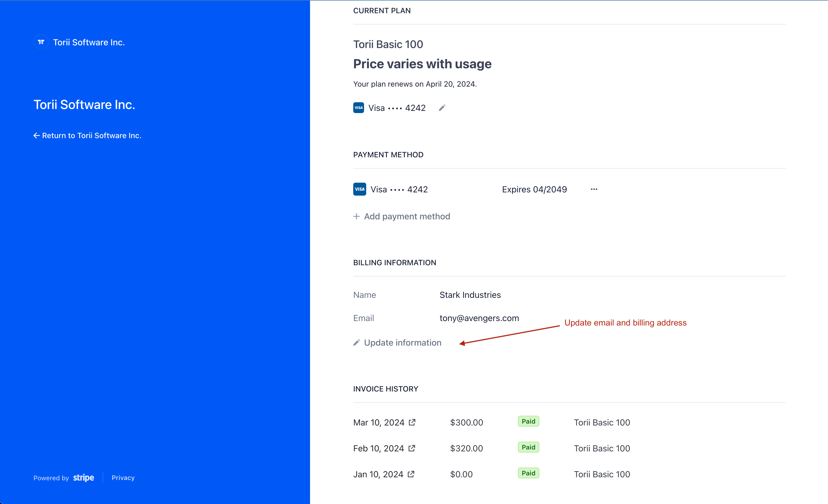Click plan renews on April 20, 2024 text
Screen dimensions: 828x504
(x=415, y=84)
